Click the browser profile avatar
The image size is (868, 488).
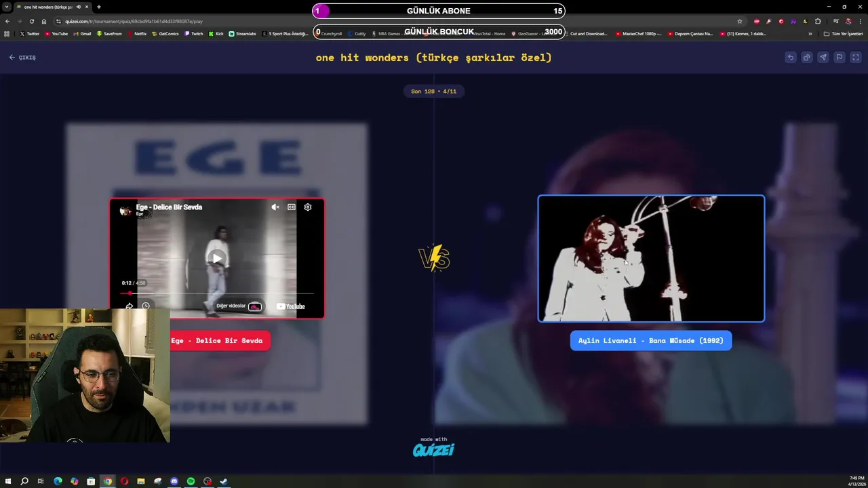pos(848,21)
